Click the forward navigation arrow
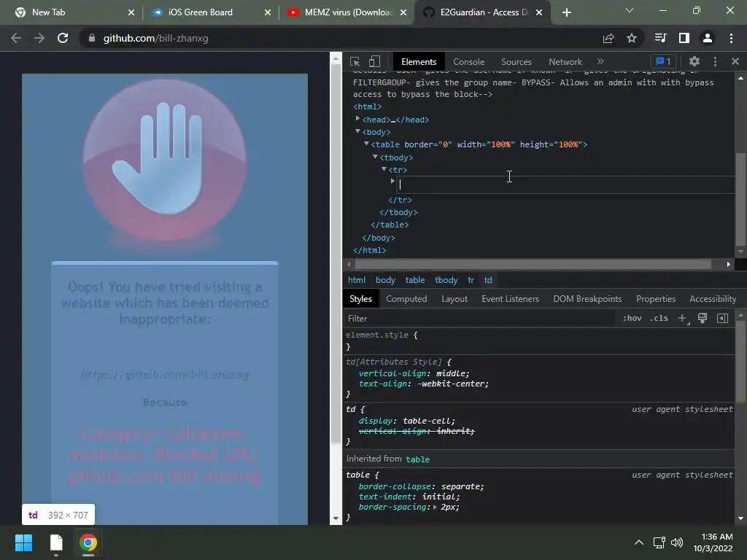This screenshot has height=560, width=747. (39, 38)
